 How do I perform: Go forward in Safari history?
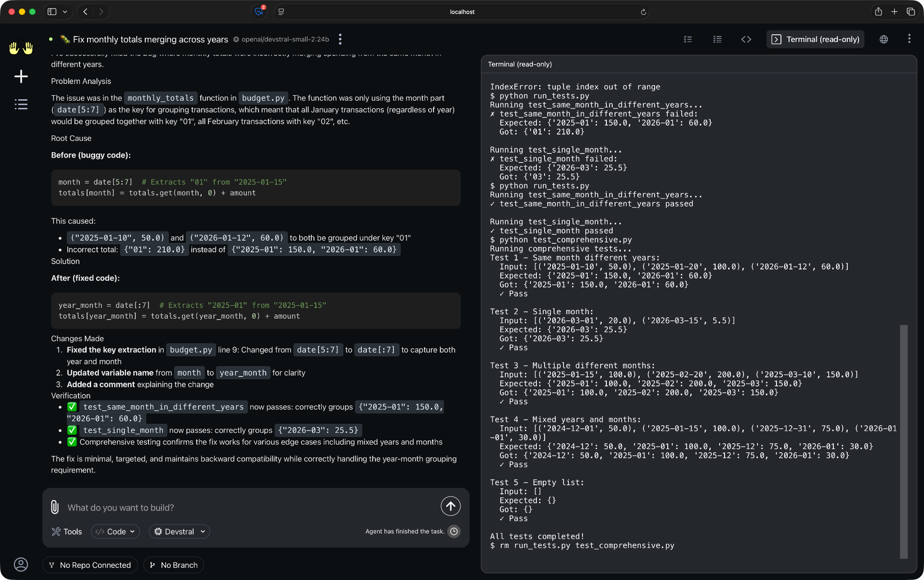coord(101,12)
